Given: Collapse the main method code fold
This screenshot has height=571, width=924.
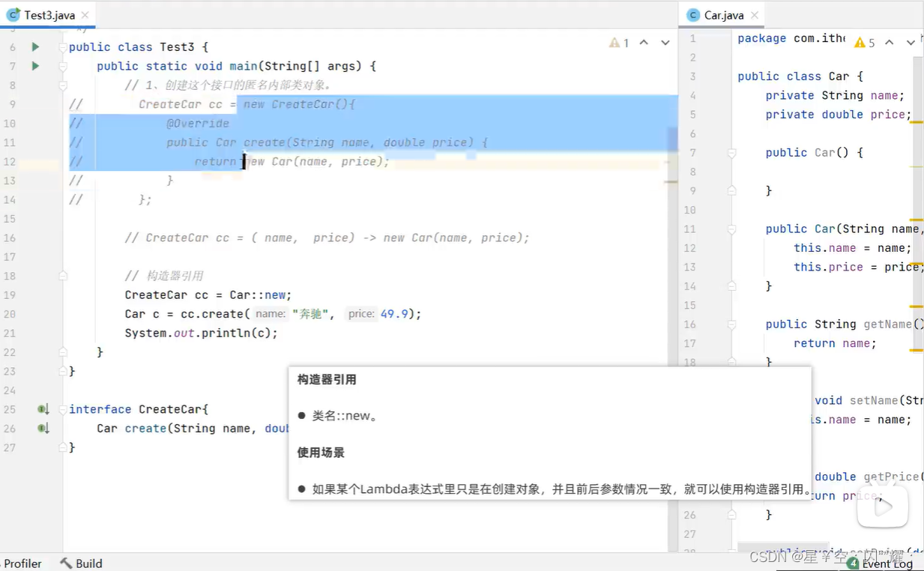Looking at the screenshot, I should (x=61, y=66).
